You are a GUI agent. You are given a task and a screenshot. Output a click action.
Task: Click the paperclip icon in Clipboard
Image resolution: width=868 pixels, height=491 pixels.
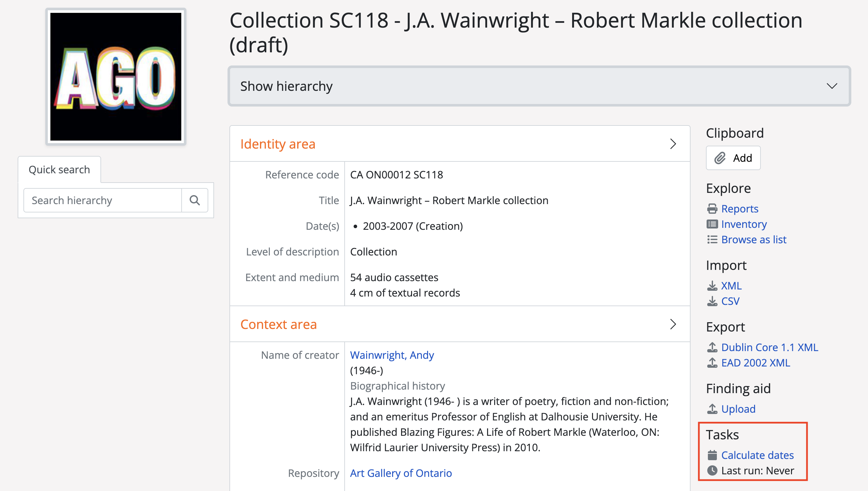pos(720,158)
